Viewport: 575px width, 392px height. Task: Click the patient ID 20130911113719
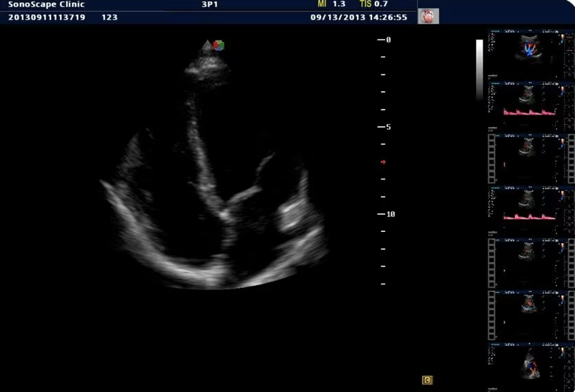click(47, 17)
